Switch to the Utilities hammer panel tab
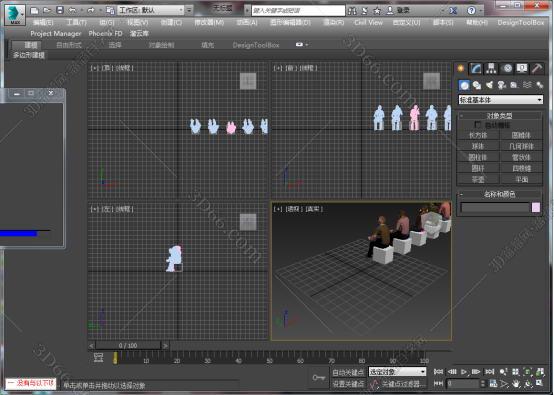Image resolution: width=554 pixels, height=395 pixels. 537,68
